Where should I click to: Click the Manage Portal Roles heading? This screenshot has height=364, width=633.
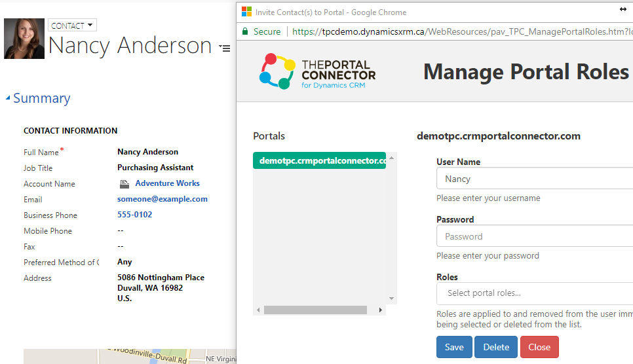click(x=526, y=72)
